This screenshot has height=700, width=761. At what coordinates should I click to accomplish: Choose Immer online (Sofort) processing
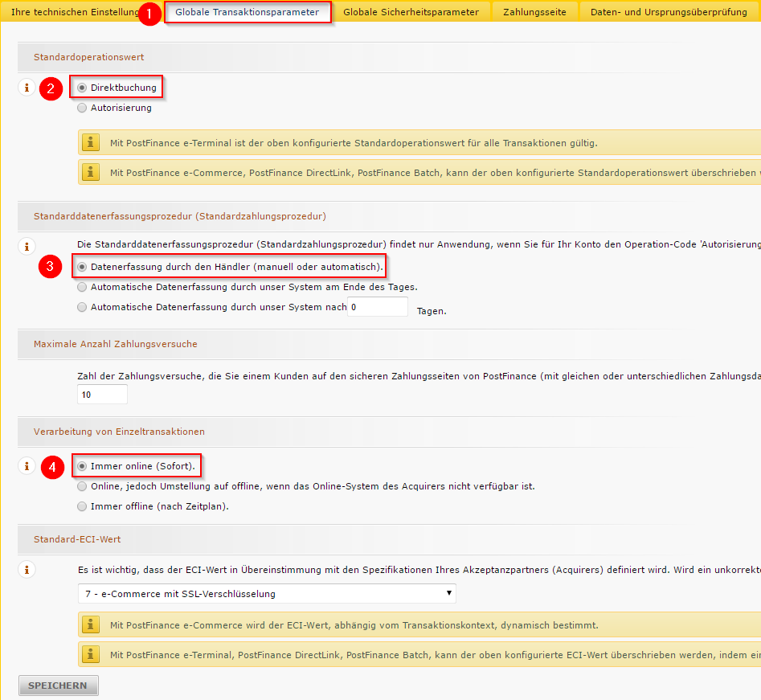tap(82, 466)
